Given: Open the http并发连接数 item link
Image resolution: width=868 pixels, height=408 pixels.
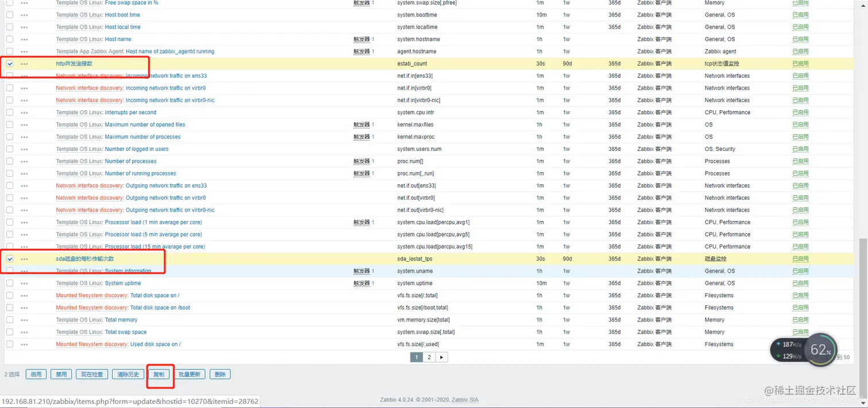Looking at the screenshot, I should [74, 64].
